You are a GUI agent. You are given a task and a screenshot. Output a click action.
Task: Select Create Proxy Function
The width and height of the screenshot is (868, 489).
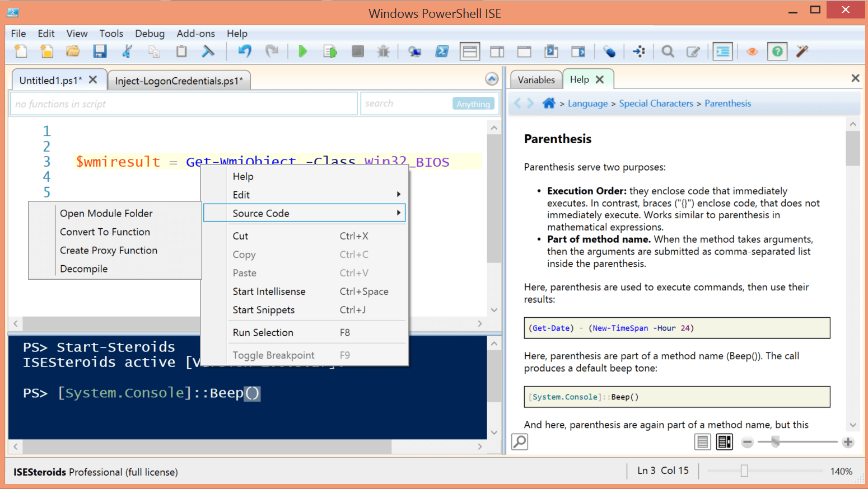point(115,250)
